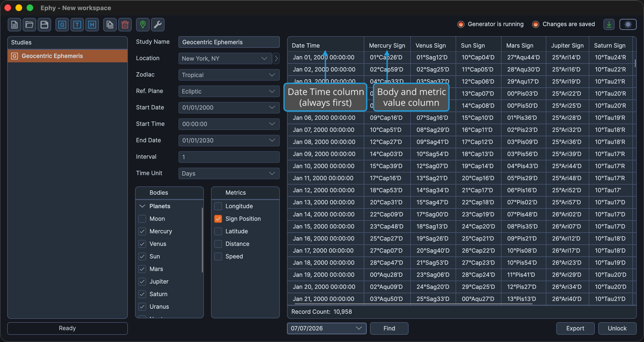This screenshot has width=644, height=342.
Task: Open the Zodiac dropdown set to Tropical
Action: click(229, 75)
